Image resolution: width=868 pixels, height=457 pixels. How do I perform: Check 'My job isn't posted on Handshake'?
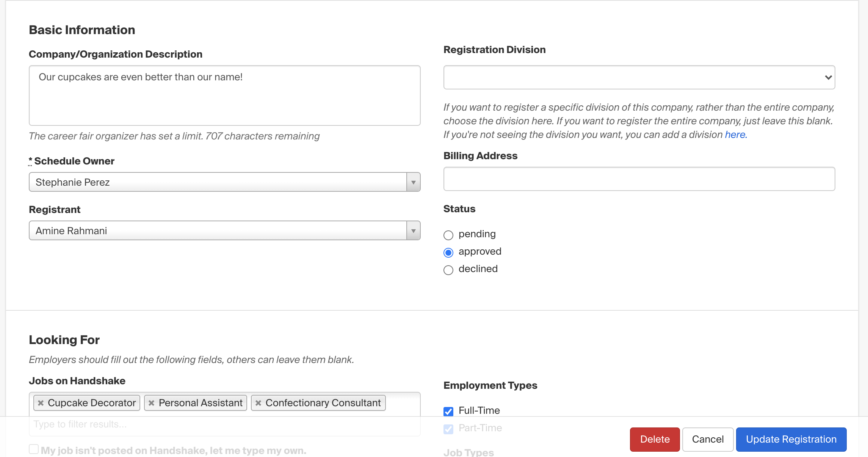[34, 449]
